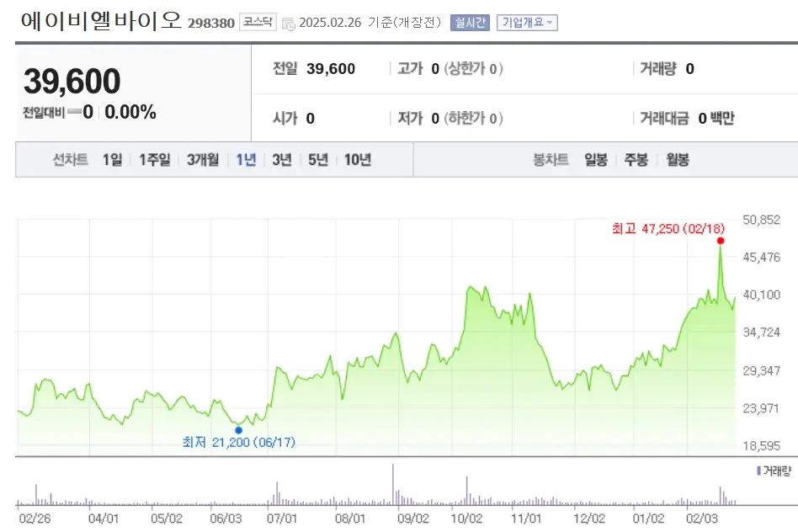Click the 실시간 button
This screenshot has width=798, height=532.
[469, 23]
